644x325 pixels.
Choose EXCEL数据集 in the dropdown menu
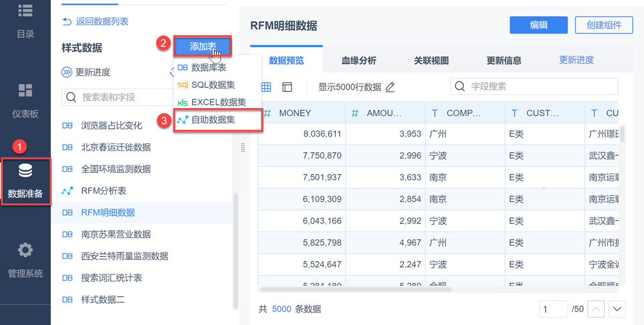pyautogui.click(x=218, y=102)
